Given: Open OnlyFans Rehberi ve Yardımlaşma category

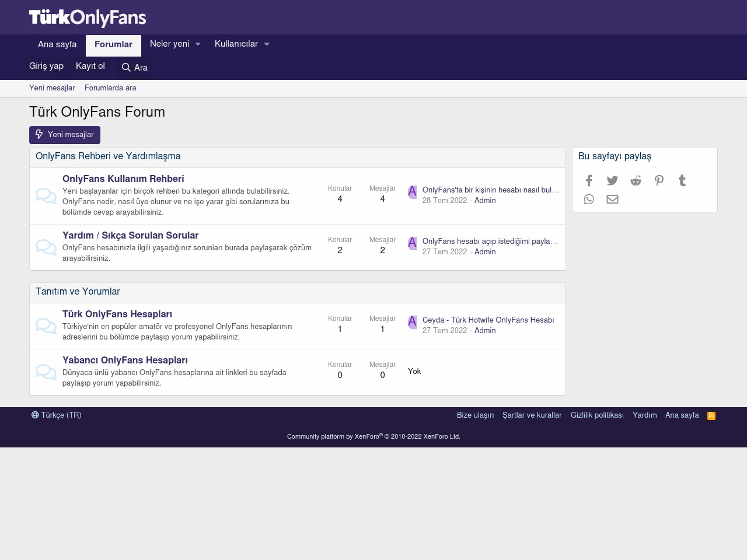Looking at the screenshot, I should [108, 156].
